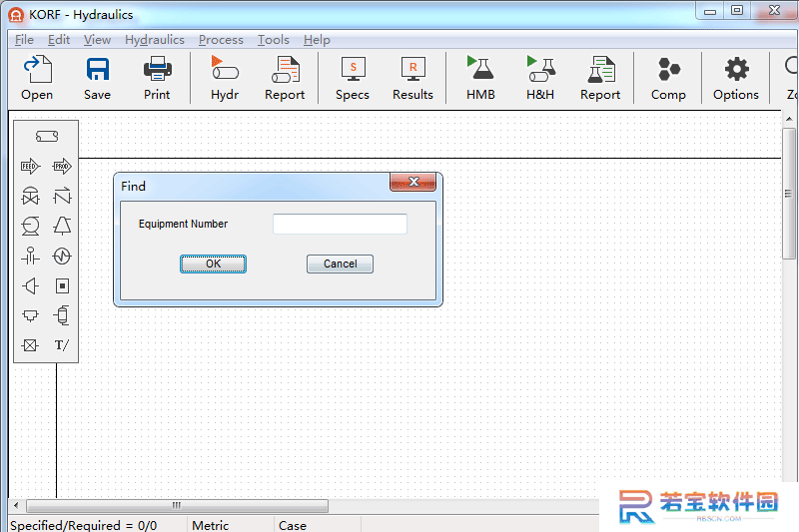Click Metric units status bar entry
This screenshot has height=532, width=799.
coord(211,525)
